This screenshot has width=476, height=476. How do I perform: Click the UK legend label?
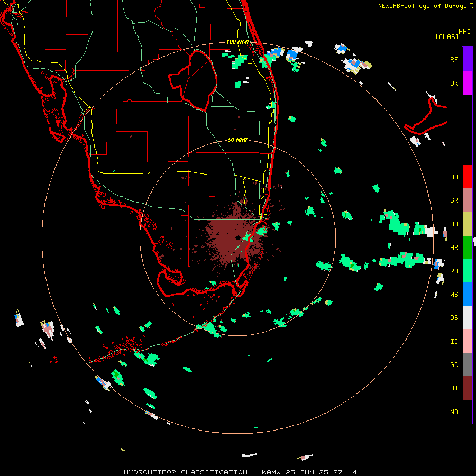tap(454, 83)
